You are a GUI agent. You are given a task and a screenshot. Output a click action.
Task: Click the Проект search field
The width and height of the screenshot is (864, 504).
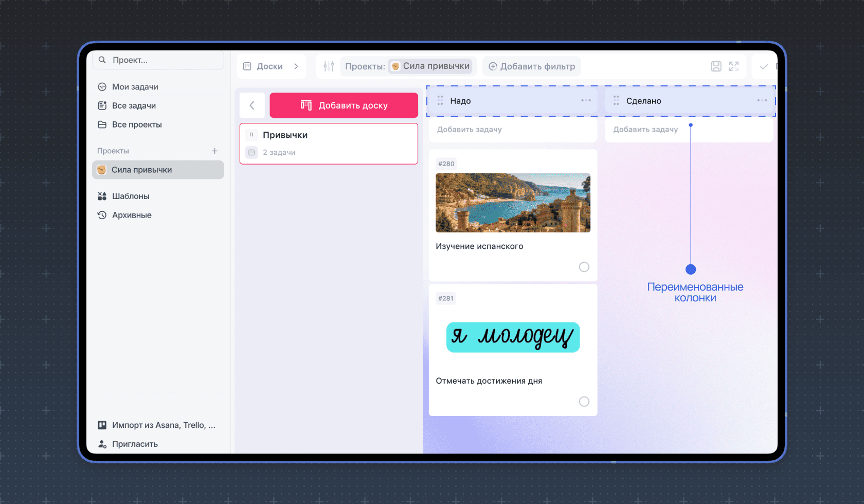(x=158, y=60)
